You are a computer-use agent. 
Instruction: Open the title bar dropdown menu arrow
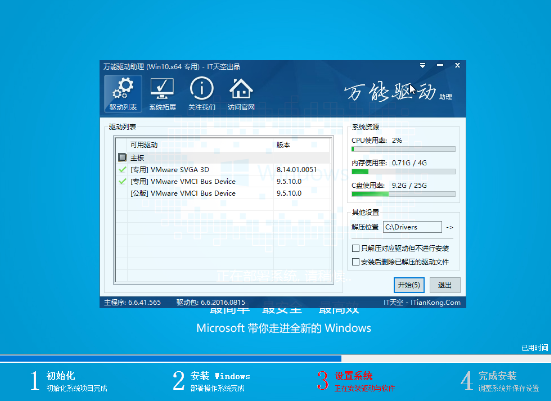(x=422, y=65)
